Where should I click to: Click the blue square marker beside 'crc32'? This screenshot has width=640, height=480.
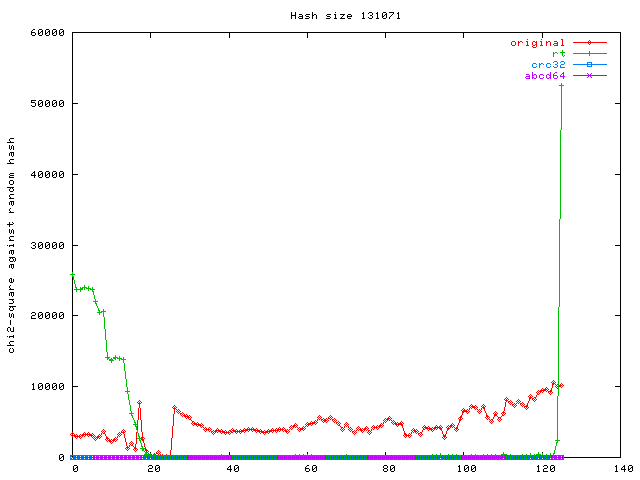589,64
